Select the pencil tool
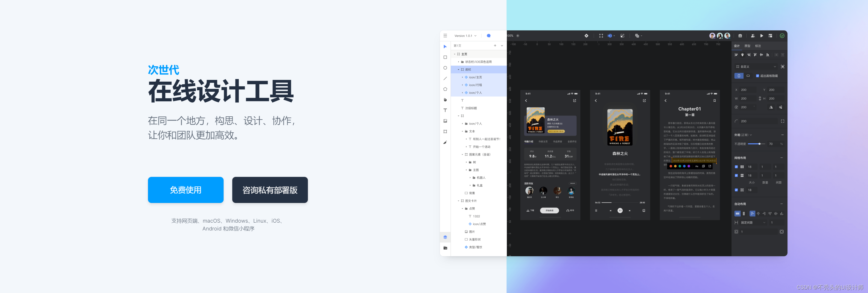The height and width of the screenshot is (293, 868). click(x=445, y=142)
